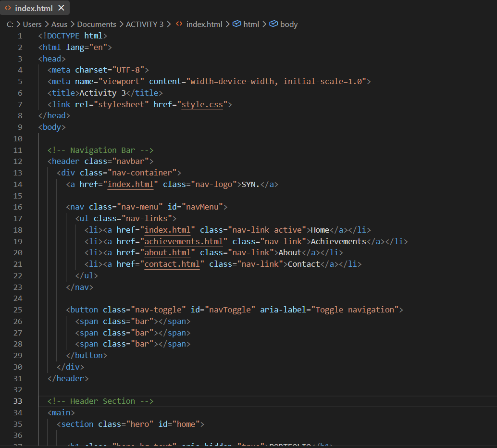497x448 pixels.
Task: Open the Users breadcrumb folder
Action: coord(32,25)
